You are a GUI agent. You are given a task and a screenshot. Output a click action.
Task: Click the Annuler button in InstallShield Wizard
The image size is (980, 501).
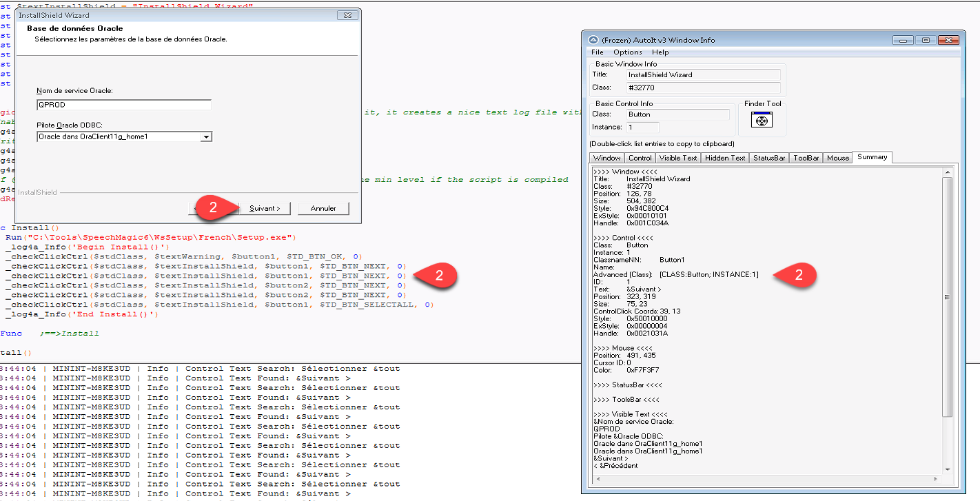click(323, 208)
